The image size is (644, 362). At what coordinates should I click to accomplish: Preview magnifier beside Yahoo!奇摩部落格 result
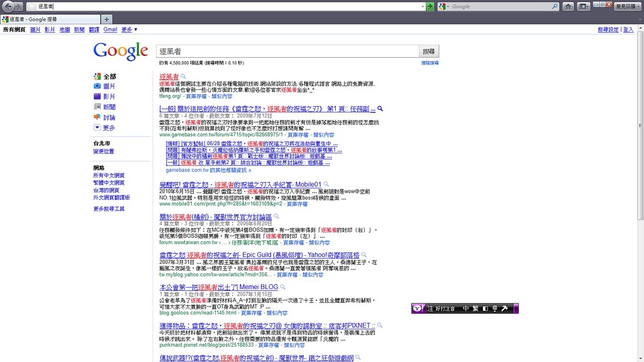point(364,255)
